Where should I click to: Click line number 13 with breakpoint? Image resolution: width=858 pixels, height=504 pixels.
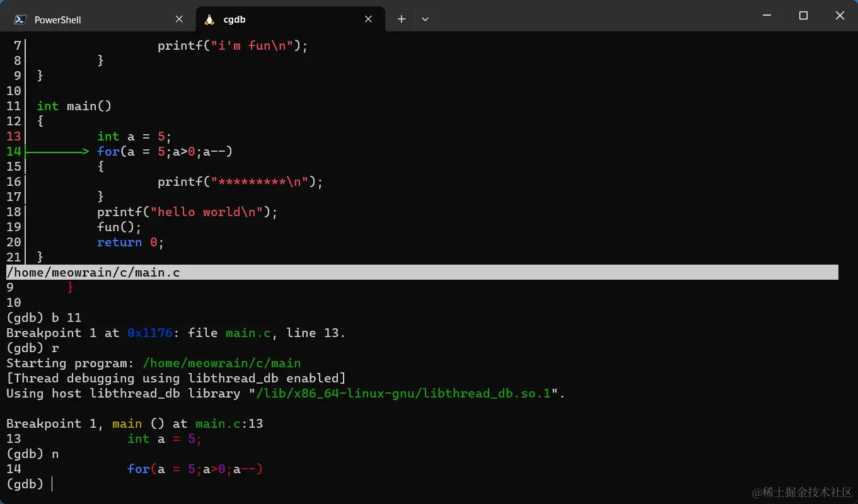pos(14,136)
